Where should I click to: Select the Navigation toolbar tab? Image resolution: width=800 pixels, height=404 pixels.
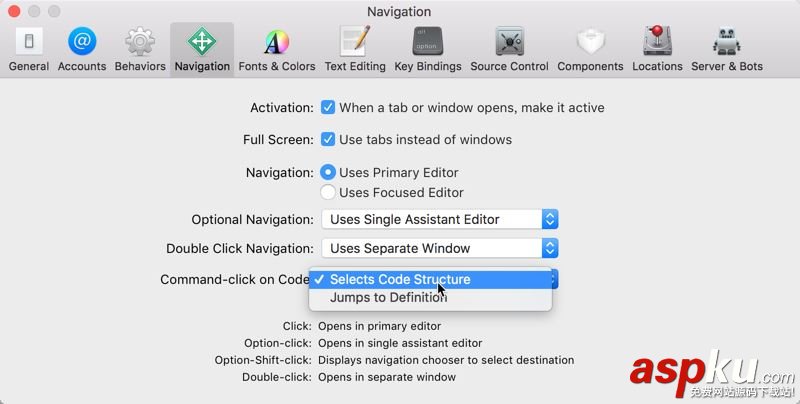pyautogui.click(x=202, y=50)
